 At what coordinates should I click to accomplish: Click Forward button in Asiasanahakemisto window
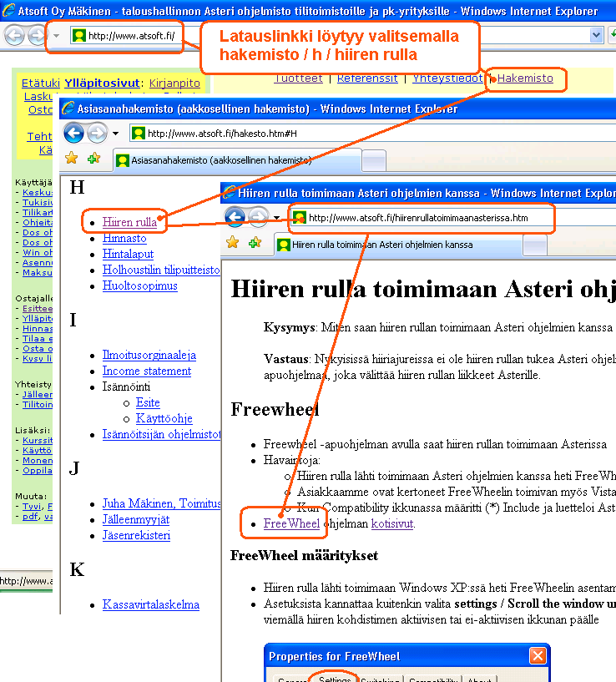97,133
